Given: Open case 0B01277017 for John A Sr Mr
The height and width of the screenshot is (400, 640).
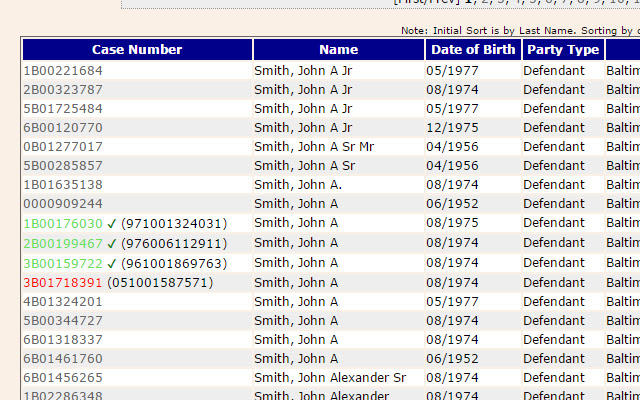Looking at the screenshot, I should (63, 147).
